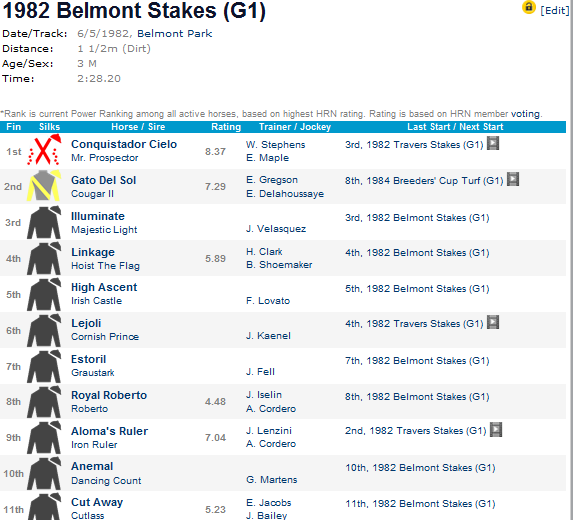Open trainer W. Stephens link
Viewport: 573px width, 520px height.
pyautogui.click(x=276, y=145)
